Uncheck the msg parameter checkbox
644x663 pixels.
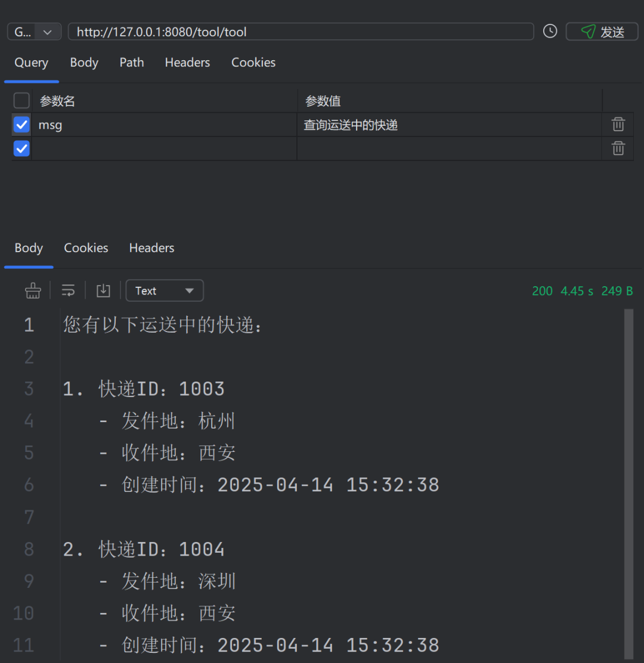click(21, 125)
